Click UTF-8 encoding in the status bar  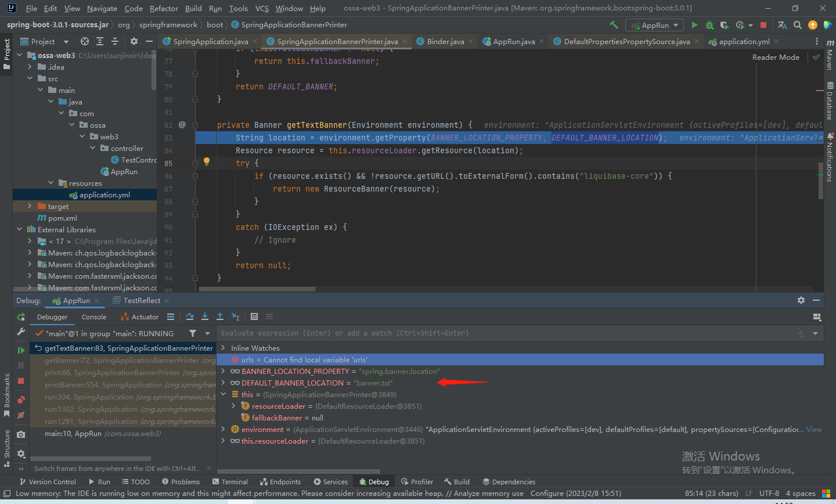(769, 494)
